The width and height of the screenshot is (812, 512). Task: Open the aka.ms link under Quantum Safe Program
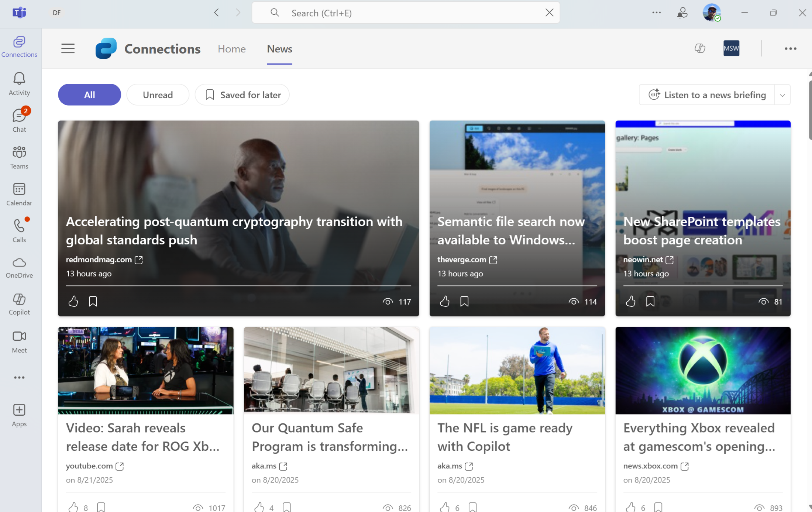point(269,466)
